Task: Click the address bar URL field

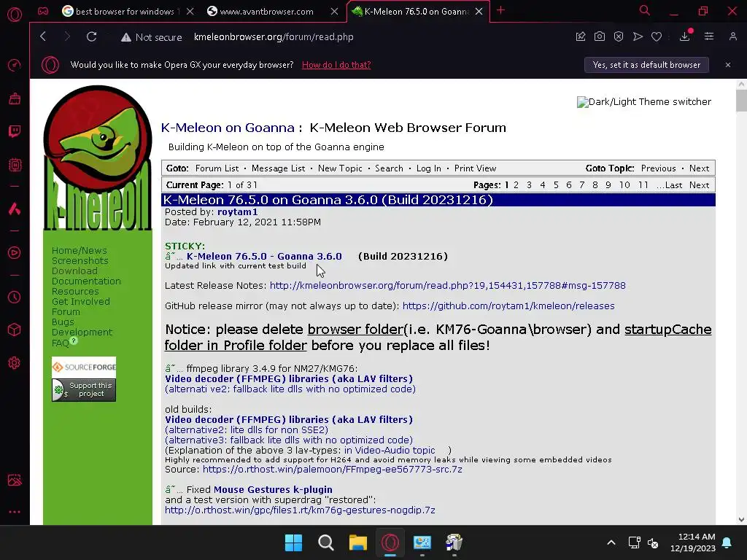Action: click(274, 37)
